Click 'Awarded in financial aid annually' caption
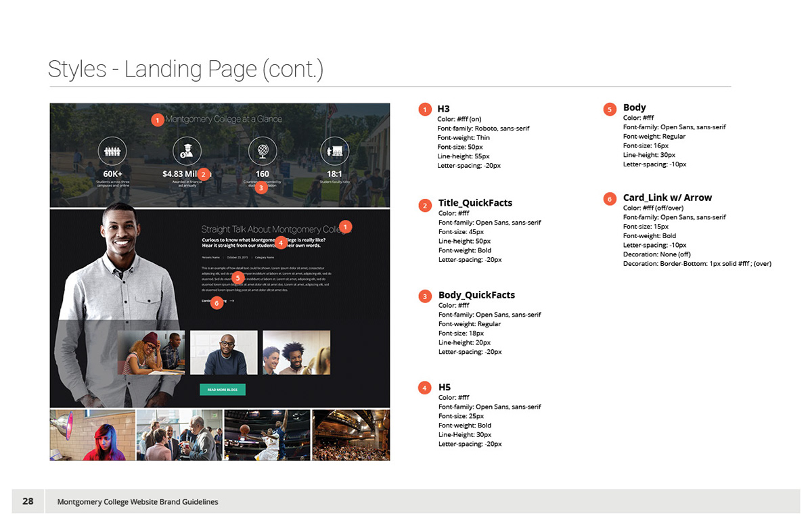Image resolution: width=812 pixels, height=525 pixels. tap(187, 184)
